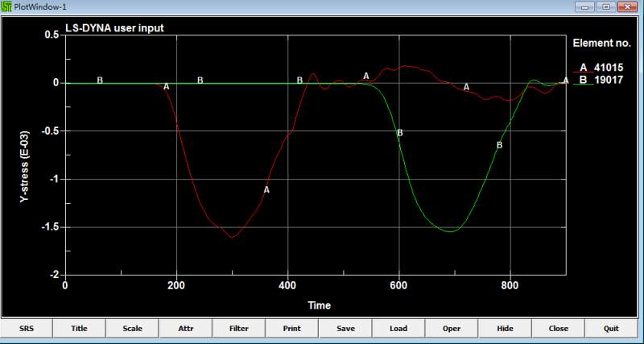Click the x-axis tick label 800
The width and height of the screenshot is (644, 344).
pyautogui.click(x=510, y=285)
